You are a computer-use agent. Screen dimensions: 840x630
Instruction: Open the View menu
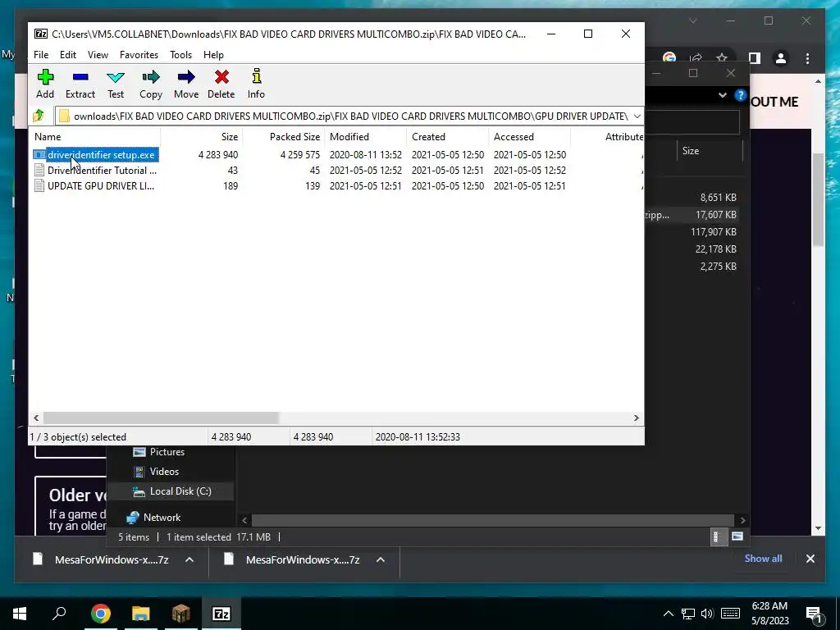pyautogui.click(x=98, y=55)
